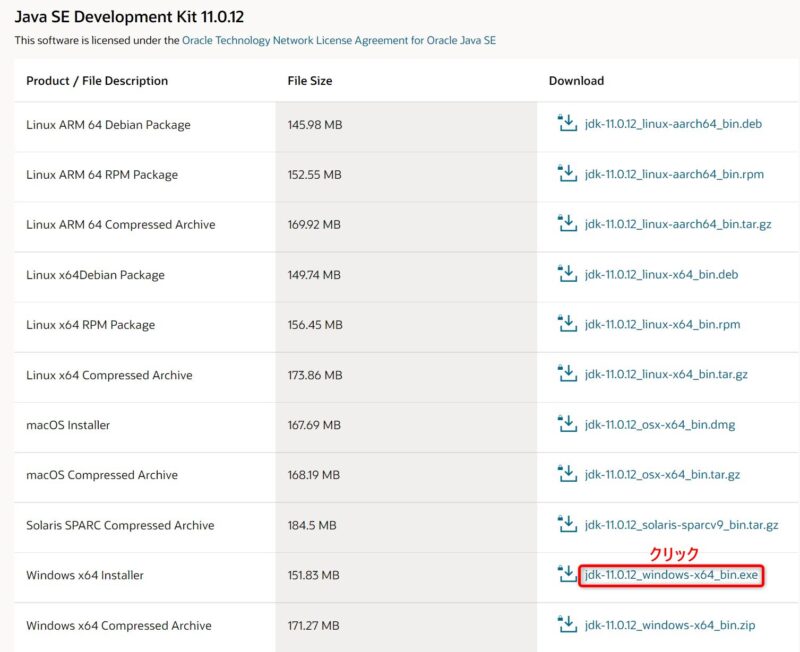Select macOS Compressed Archive text
Screen dimensions: 800x652
(102, 475)
